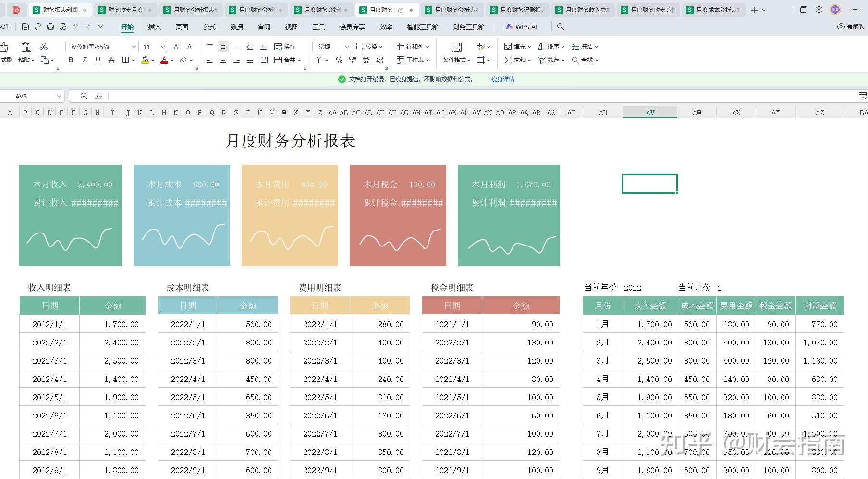Open the 财务工具箱 ribbon tab
The height and width of the screenshot is (479, 868).
tap(469, 27)
